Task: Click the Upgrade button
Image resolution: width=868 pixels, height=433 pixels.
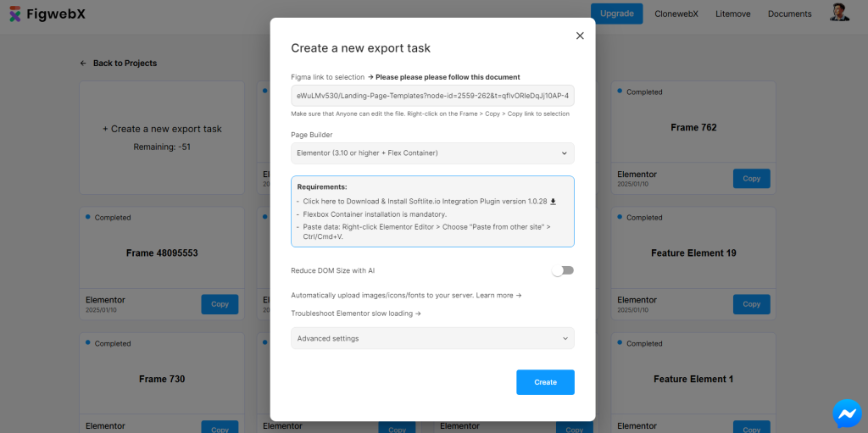Action: [617, 14]
